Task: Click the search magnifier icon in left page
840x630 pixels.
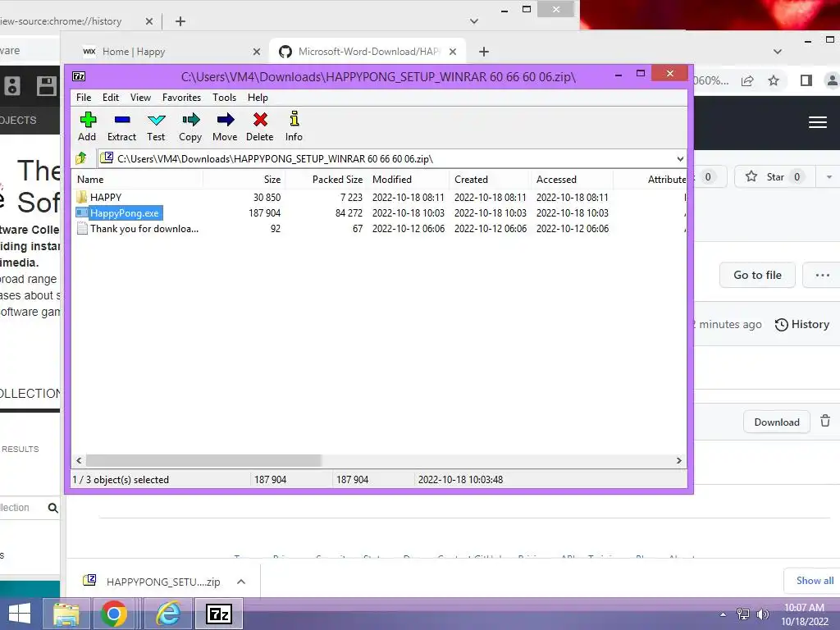Action: [52, 508]
